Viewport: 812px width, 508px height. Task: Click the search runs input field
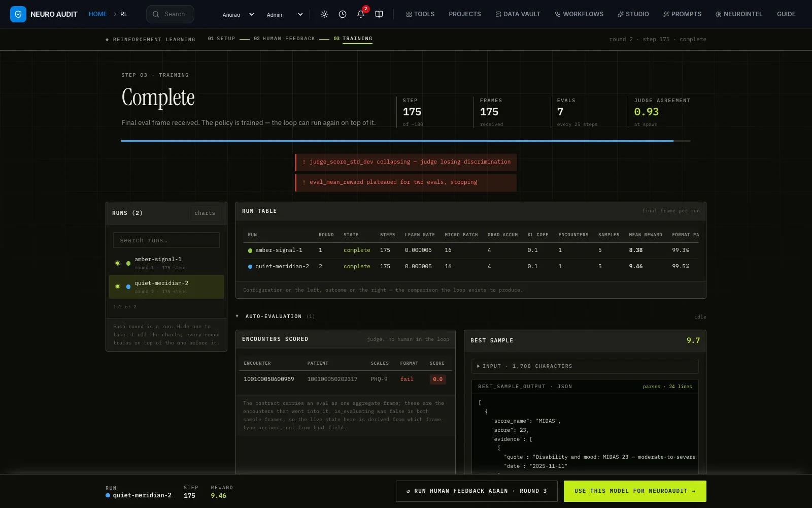(x=166, y=240)
